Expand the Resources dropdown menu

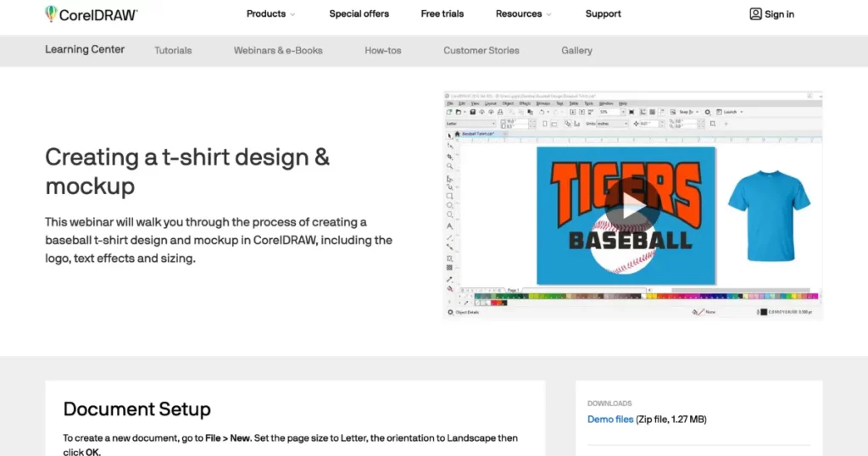523,14
